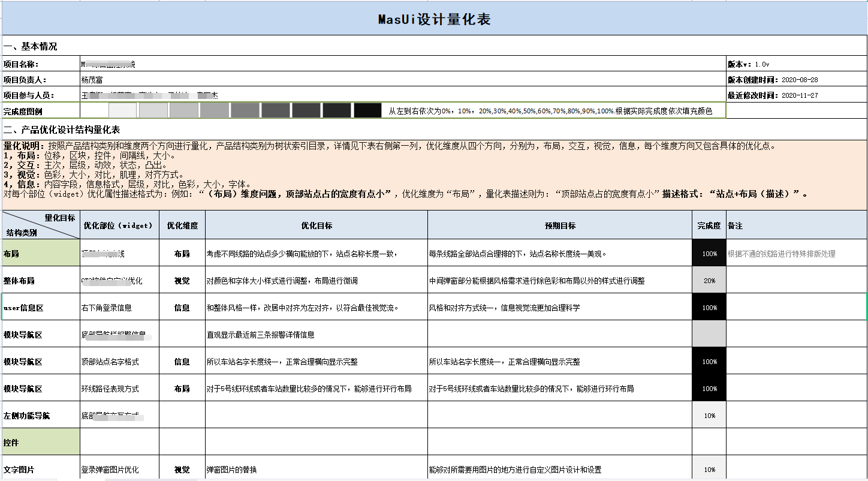Select the 环线路径表现方式 cell
The width and height of the screenshot is (868, 481).
tap(110, 389)
